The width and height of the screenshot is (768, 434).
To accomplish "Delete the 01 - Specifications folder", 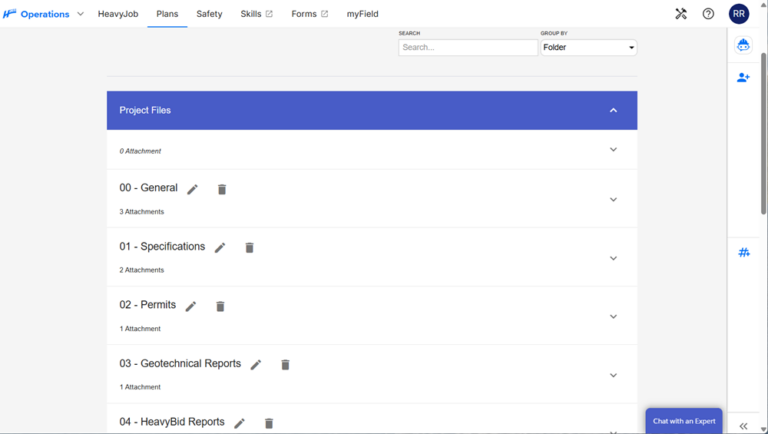I will [250, 248].
